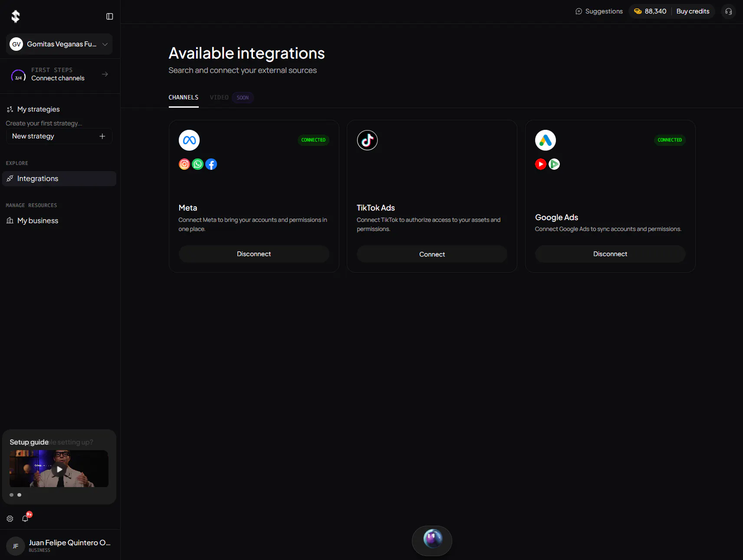Image resolution: width=743 pixels, height=560 pixels.
Task: Click the plus icon next to New strategy
Action: tap(102, 136)
